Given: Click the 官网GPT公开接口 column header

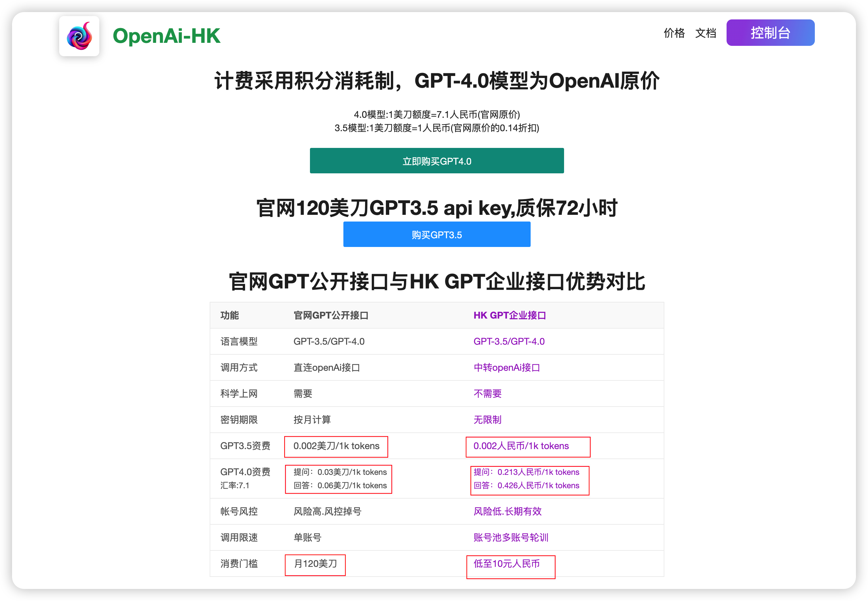Looking at the screenshot, I should click(x=331, y=315).
